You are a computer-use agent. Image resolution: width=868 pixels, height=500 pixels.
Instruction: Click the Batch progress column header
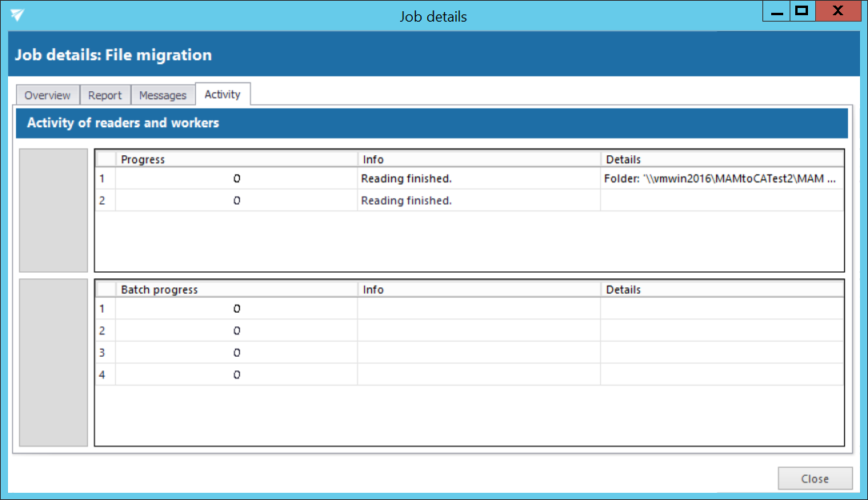pyautogui.click(x=236, y=290)
